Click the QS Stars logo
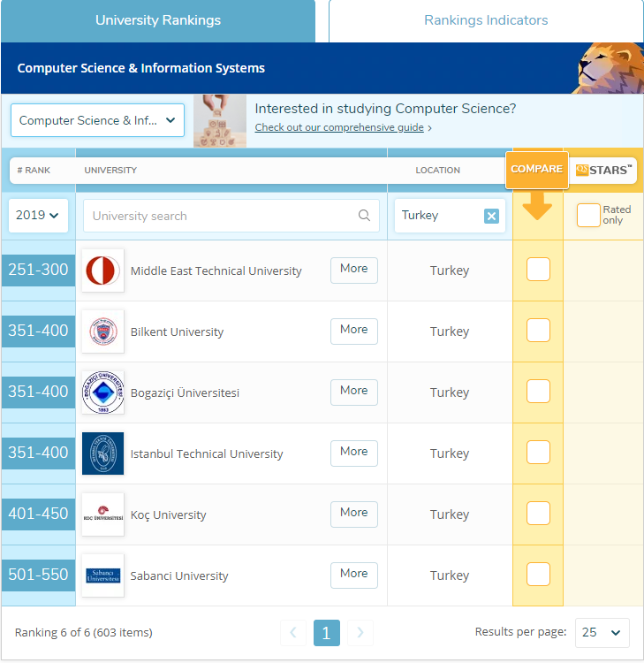This screenshot has height=663, width=644. point(603,170)
